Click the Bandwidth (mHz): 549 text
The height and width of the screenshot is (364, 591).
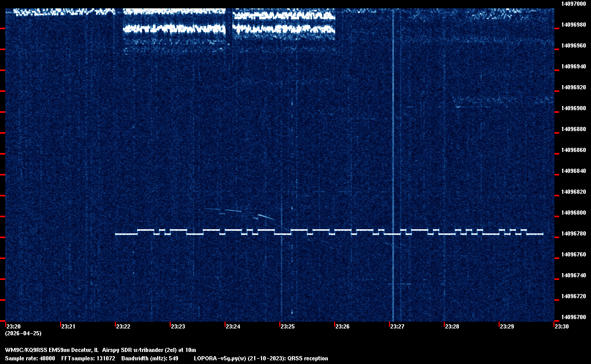[x=150, y=358]
